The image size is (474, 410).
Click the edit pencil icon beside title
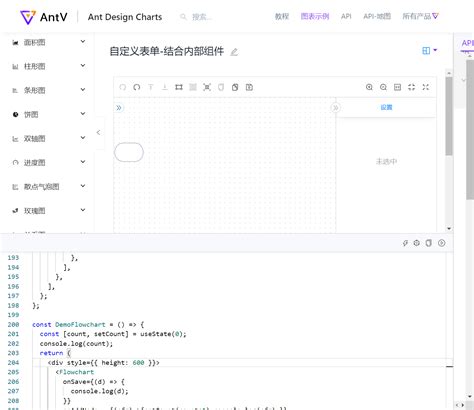click(x=234, y=52)
